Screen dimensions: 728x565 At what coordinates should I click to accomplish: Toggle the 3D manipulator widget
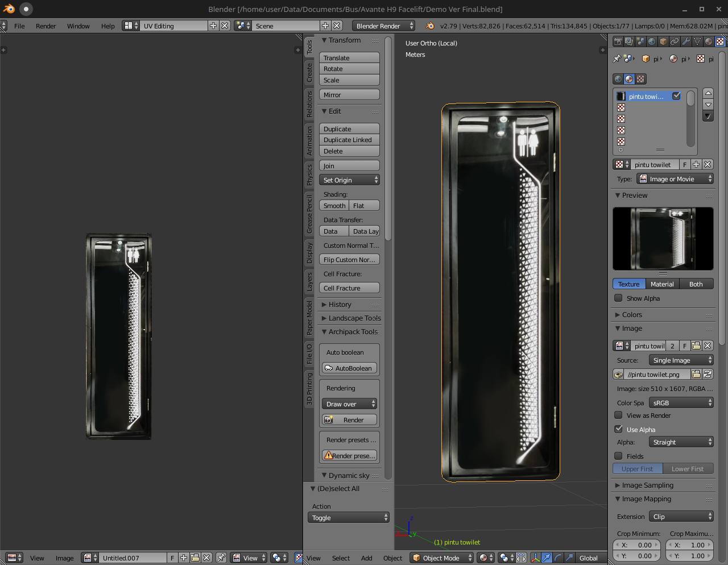tap(535, 558)
